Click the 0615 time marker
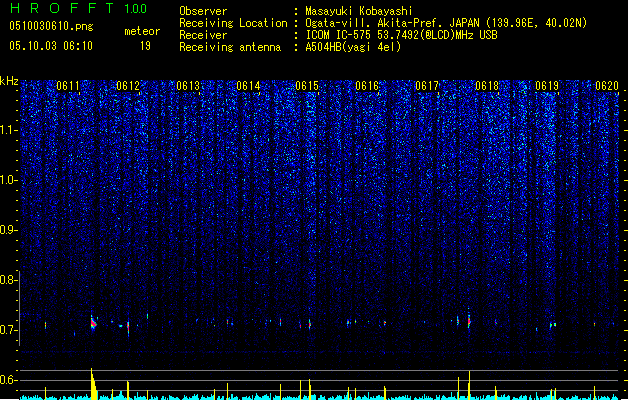629x400 pixels. 307,86
